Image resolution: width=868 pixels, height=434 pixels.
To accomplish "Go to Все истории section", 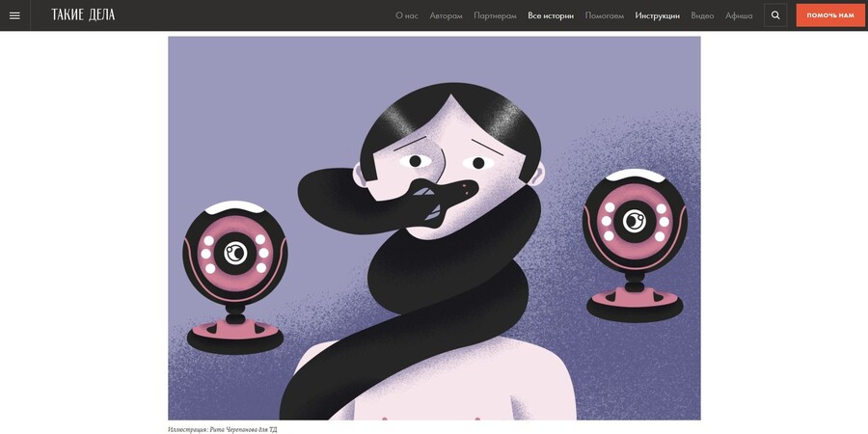I will [551, 15].
